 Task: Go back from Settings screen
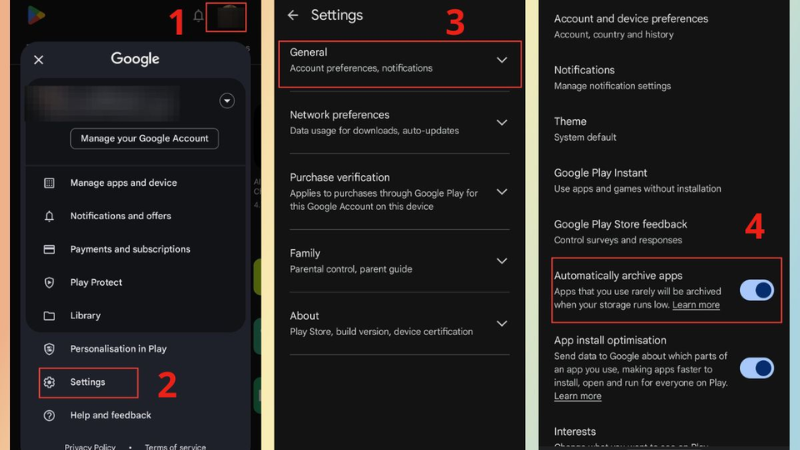click(x=292, y=15)
